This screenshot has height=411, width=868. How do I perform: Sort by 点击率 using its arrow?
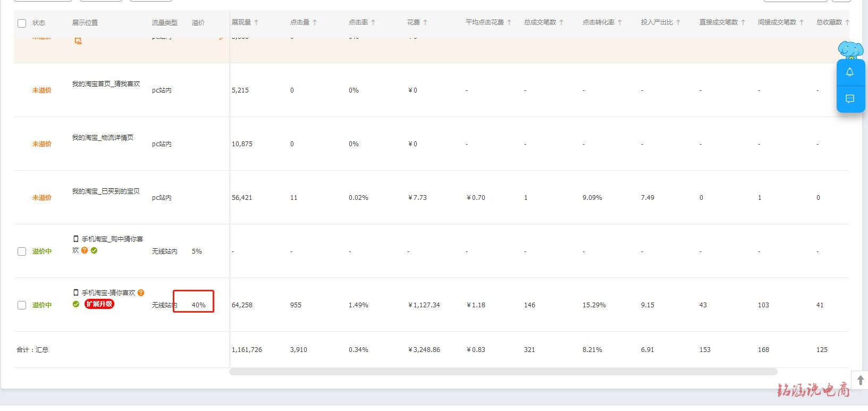tap(373, 22)
